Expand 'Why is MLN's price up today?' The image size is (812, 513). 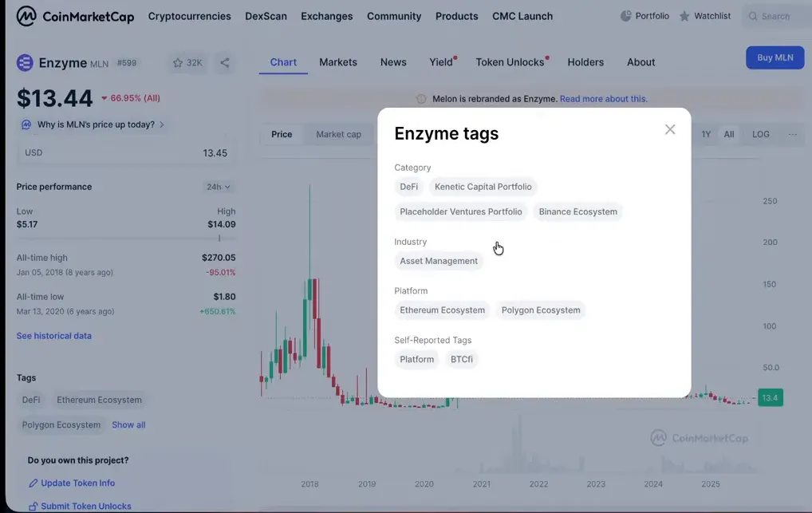tap(95, 124)
